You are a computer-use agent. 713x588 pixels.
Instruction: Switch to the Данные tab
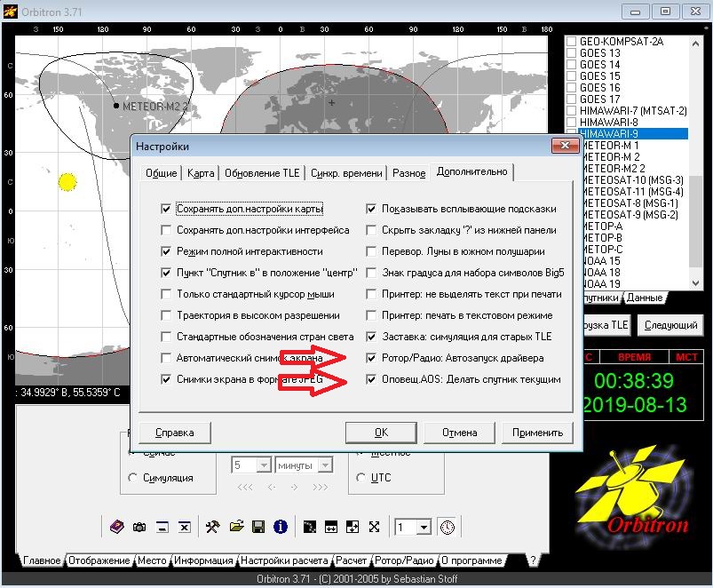click(645, 298)
